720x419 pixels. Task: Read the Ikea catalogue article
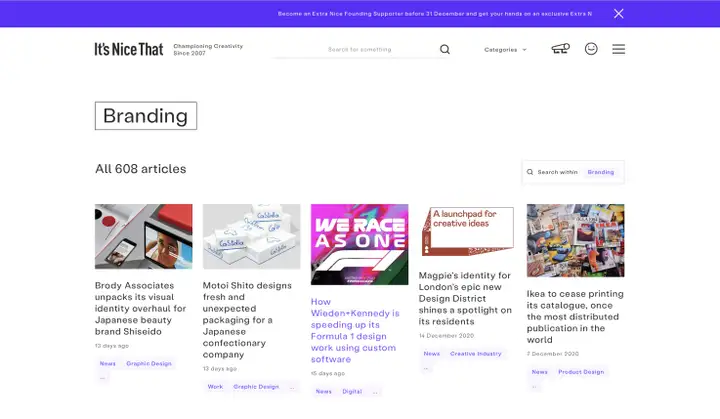(575, 317)
